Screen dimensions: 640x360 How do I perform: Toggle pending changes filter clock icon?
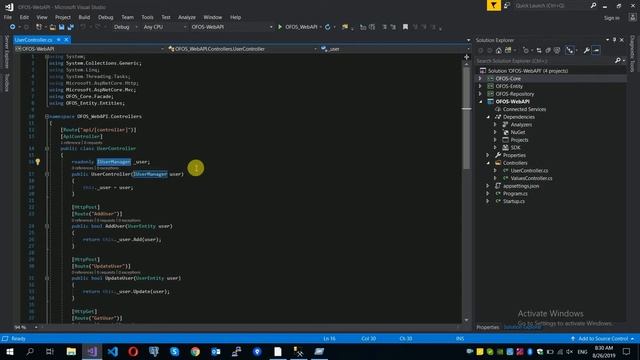526,50
